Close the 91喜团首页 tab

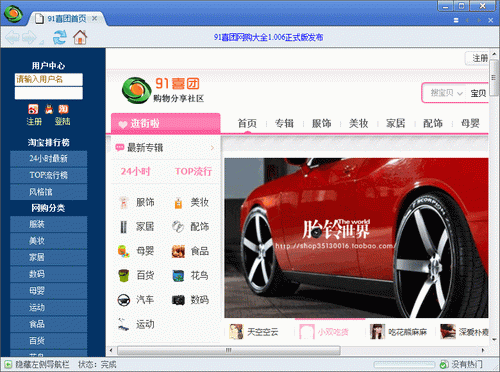[x=95, y=18]
